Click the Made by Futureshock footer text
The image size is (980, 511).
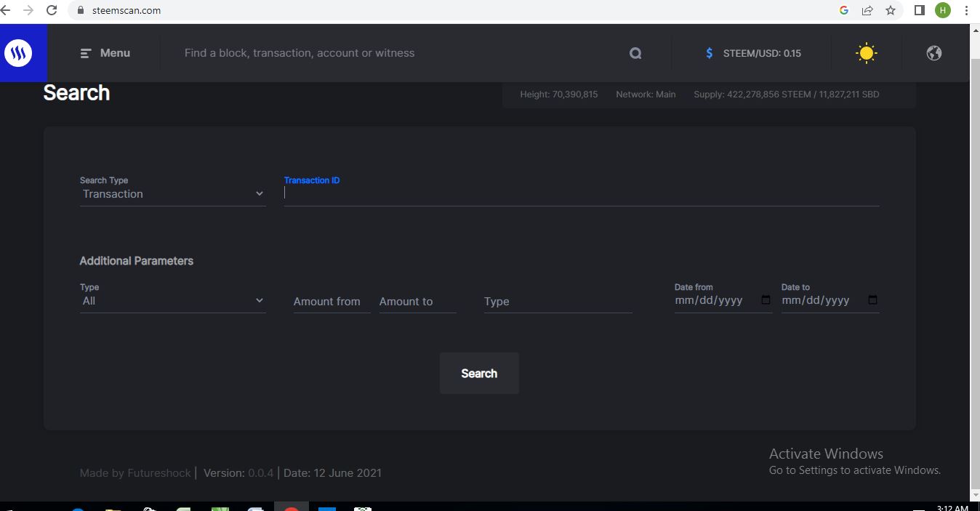(x=135, y=473)
